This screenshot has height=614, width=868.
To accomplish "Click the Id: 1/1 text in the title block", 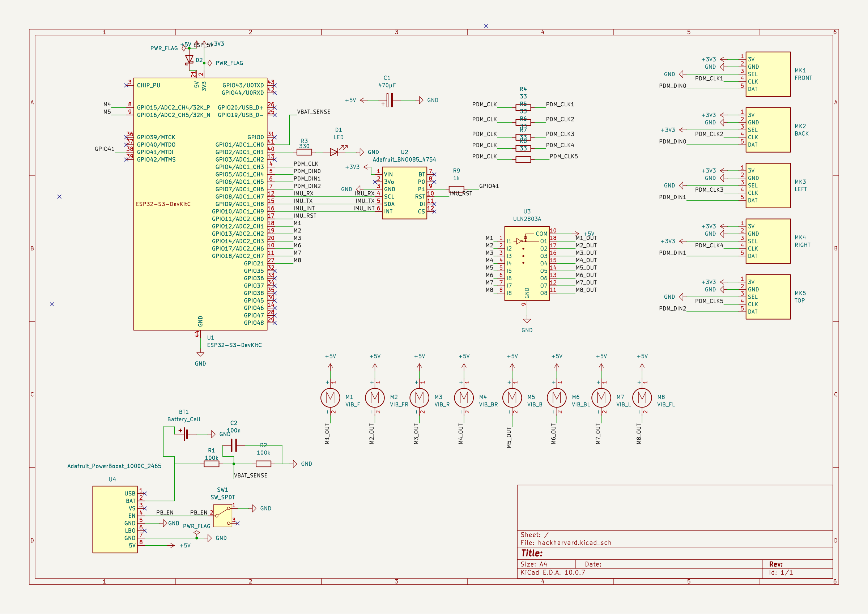I will 781,572.
